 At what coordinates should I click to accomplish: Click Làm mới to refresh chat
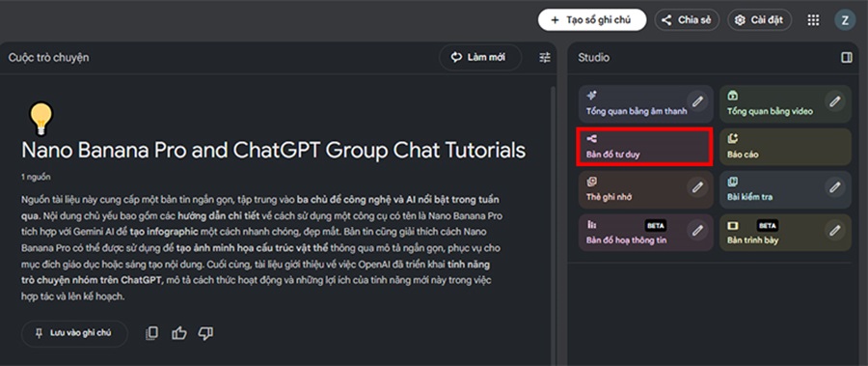pos(480,57)
